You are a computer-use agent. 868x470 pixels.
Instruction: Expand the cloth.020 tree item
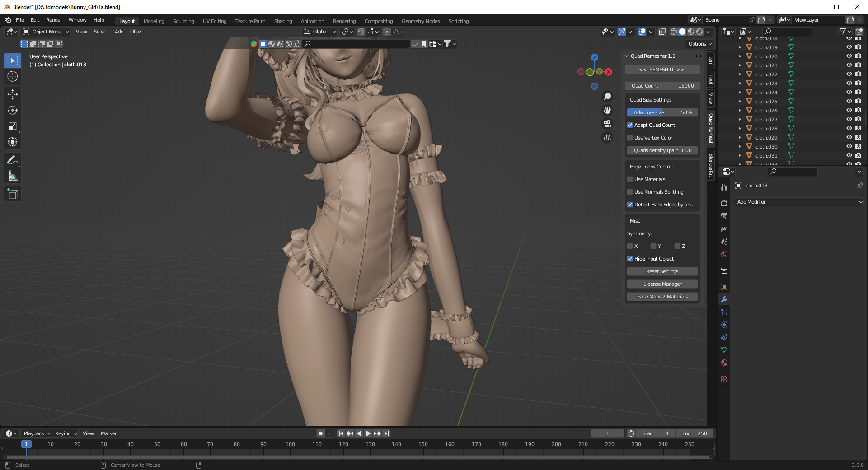pos(740,56)
